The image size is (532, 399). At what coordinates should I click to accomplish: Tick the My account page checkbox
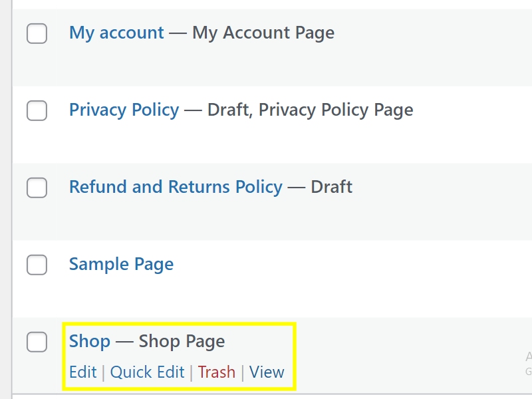tap(37, 33)
